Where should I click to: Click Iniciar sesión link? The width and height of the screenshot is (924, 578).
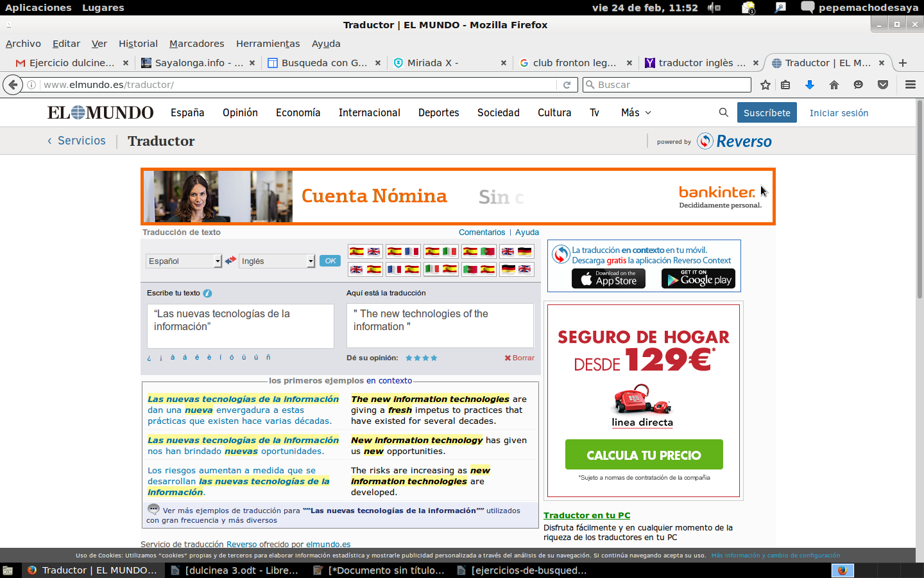coord(839,113)
